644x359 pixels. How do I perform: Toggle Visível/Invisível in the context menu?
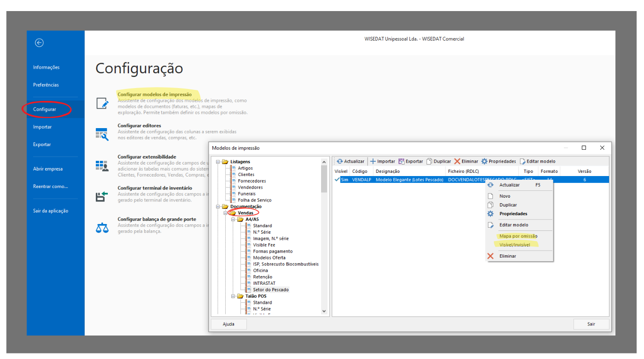tap(515, 245)
